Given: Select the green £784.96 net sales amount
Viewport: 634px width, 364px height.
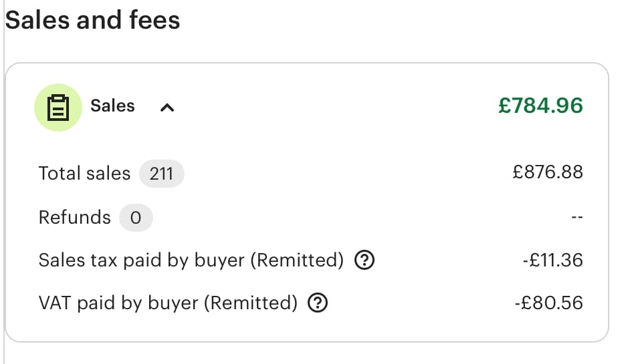Looking at the screenshot, I should pos(540,106).
